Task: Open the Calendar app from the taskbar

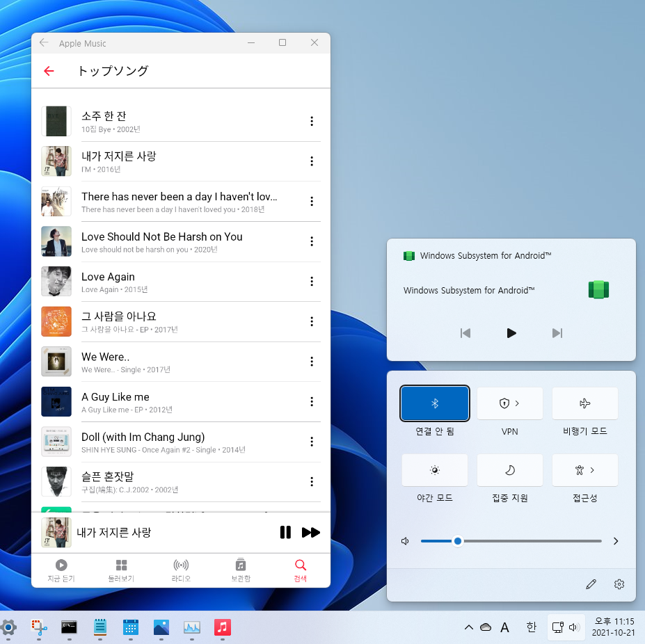Action: 130,627
